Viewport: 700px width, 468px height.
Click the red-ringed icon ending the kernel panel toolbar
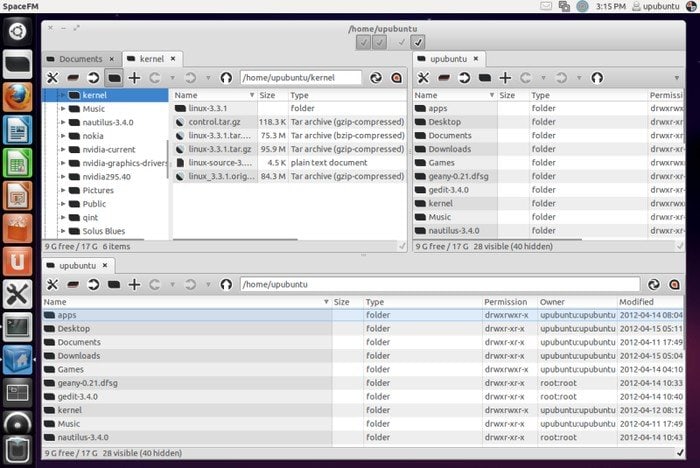(x=396, y=78)
